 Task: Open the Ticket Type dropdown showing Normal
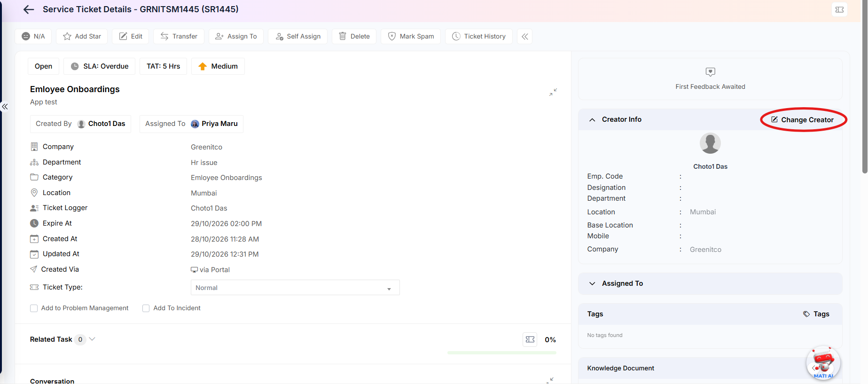click(x=295, y=288)
